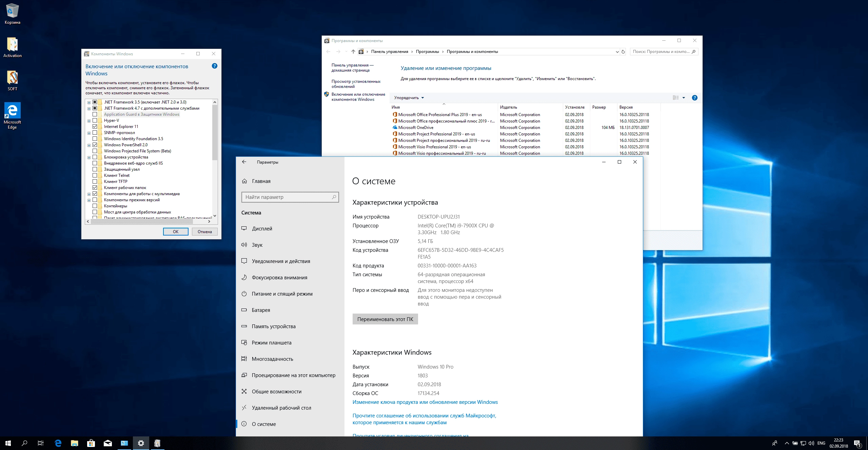The width and height of the screenshot is (868, 450).
Task: Expand Блокировка устройства tree node
Action: (89, 157)
